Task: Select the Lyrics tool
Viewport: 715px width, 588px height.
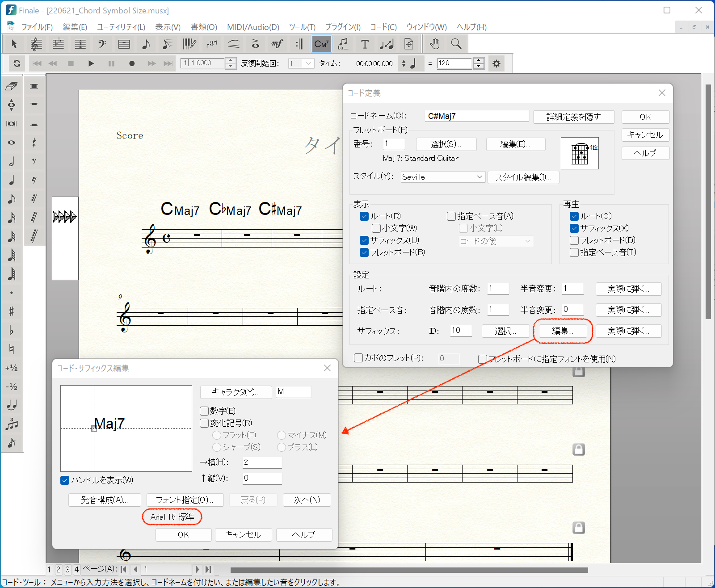Action: [x=343, y=44]
